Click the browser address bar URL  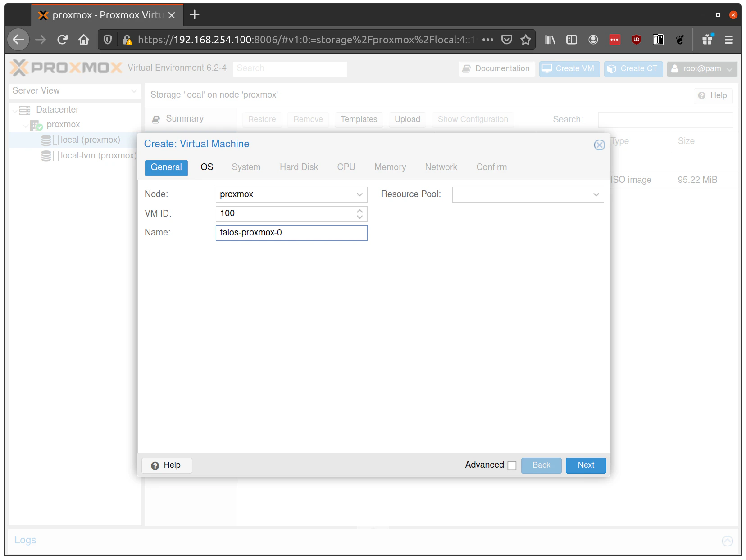click(306, 40)
